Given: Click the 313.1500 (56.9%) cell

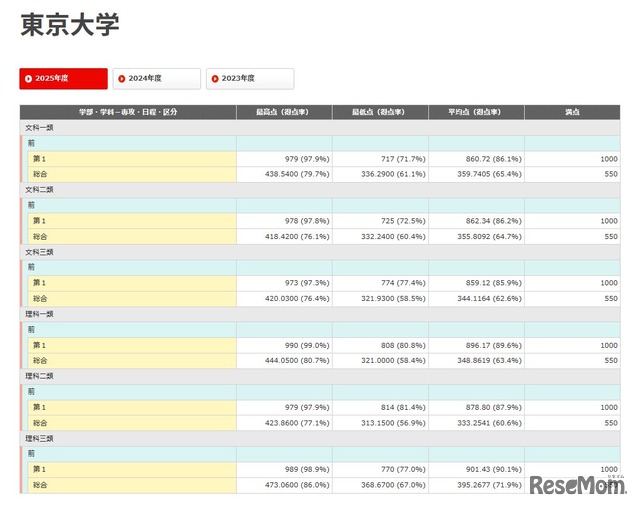Looking at the screenshot, I should [x=380, y=423].
